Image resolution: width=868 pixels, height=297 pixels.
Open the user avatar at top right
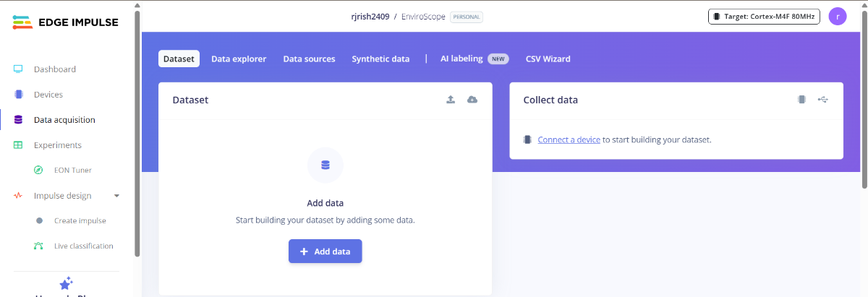[837, 17]
